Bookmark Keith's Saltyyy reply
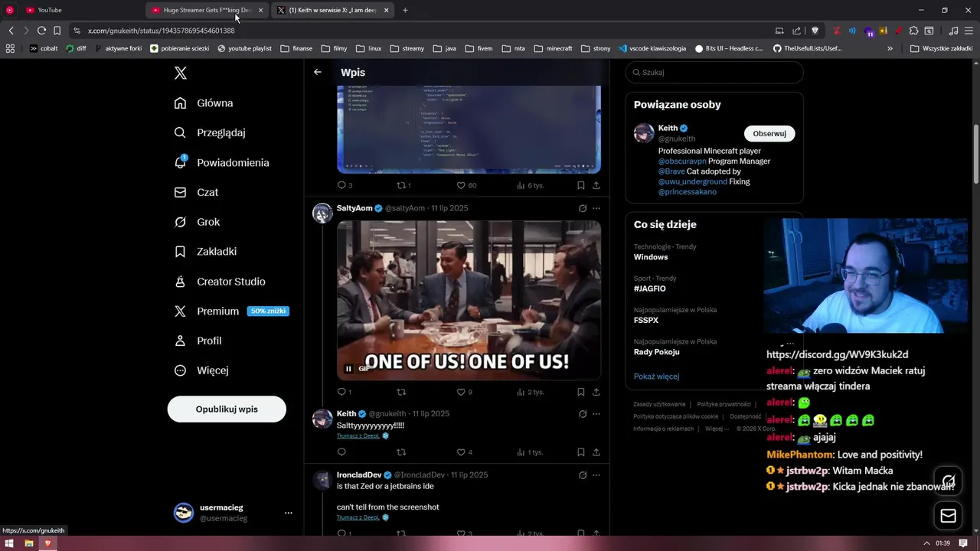 tap(581, 452)
